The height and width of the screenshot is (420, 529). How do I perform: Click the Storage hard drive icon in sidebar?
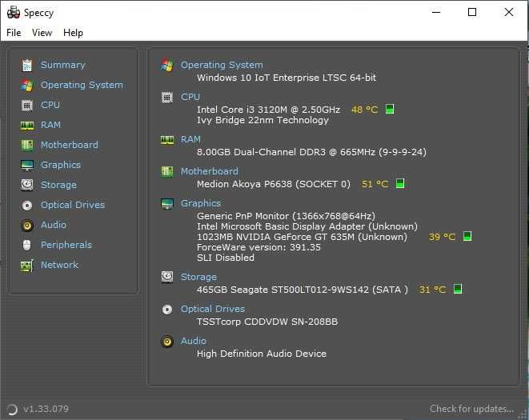point(27,185)
